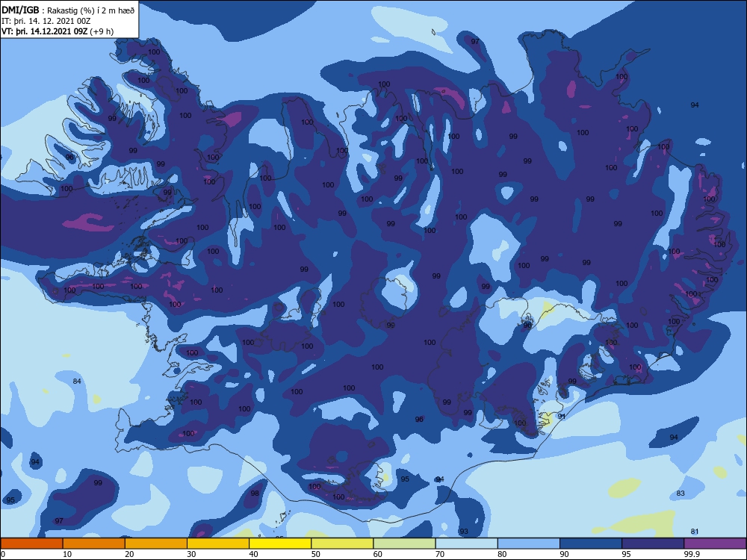Click the humidity value '91' near the coast
The image size is (747, 560).
562,416
